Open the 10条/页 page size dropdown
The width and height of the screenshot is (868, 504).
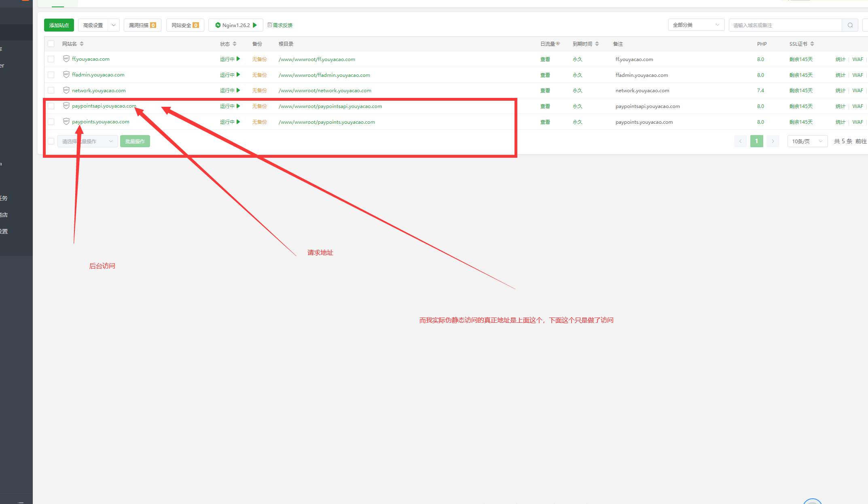pos(807,141)
